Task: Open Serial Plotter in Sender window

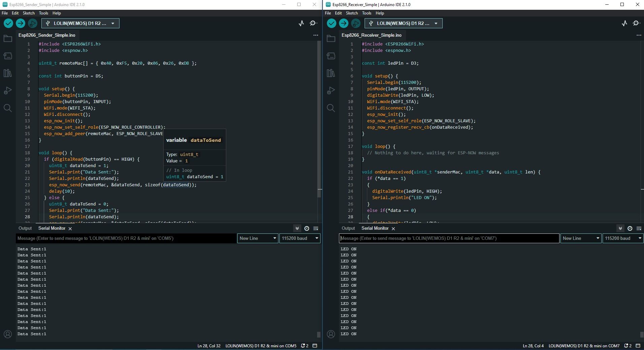Action: 301,23
